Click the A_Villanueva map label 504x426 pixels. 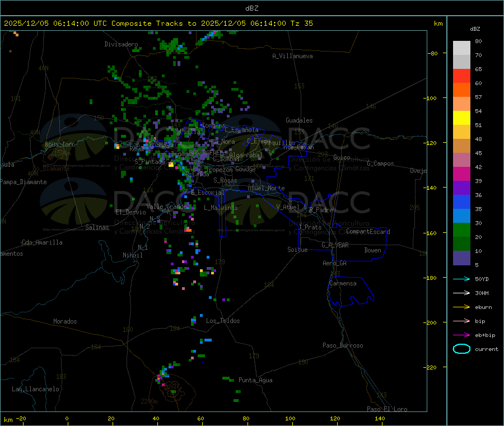292,56
